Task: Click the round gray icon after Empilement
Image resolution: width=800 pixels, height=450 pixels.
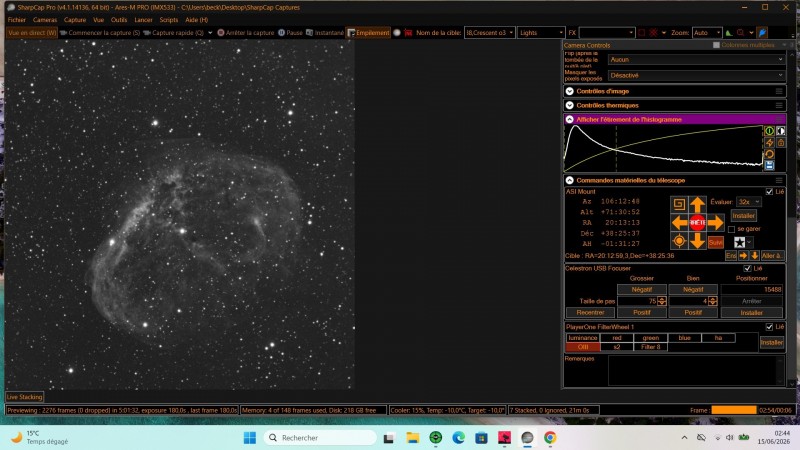Action: tap(397, 33)
